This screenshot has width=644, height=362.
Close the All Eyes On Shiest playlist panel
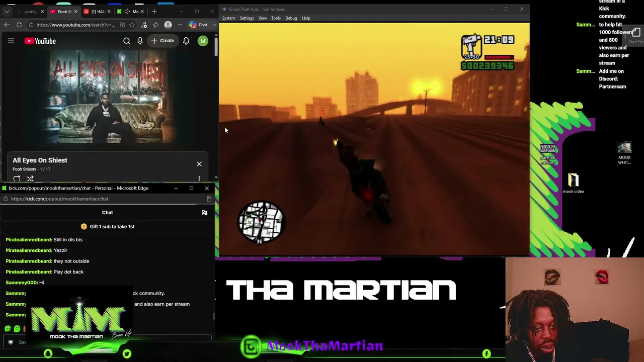199,164
